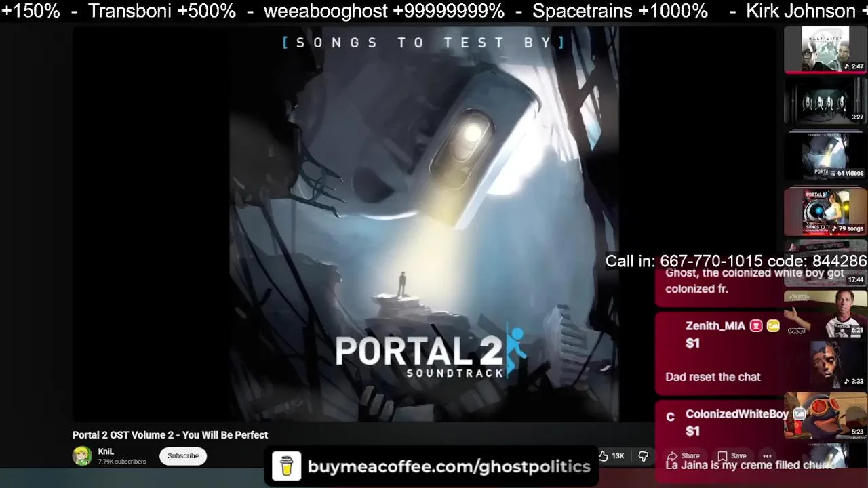Like the video showing 13K likes

tap(611, 456)
